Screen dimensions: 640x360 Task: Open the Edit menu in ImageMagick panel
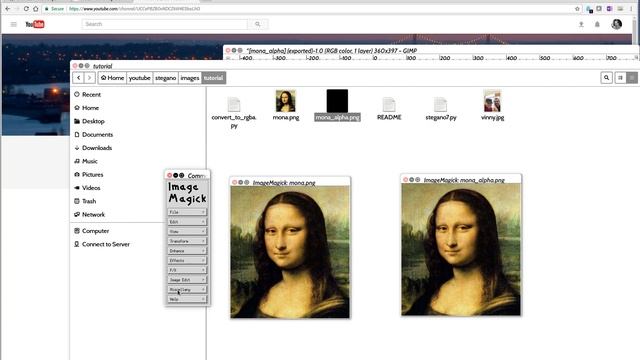[x=187, y=222]
